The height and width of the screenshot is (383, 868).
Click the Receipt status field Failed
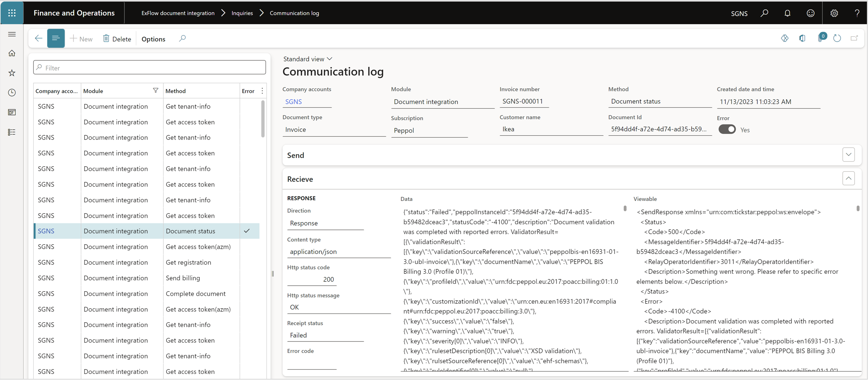coord(325,335)
